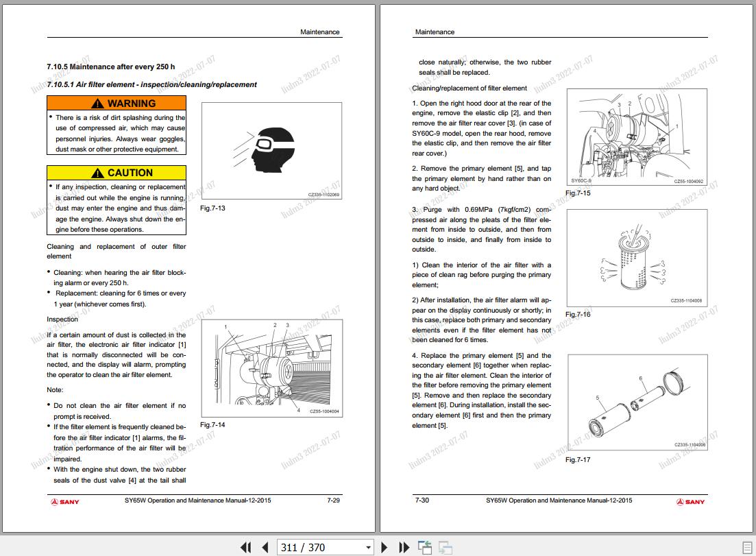Viewport: 756px width, 556px height.
Task: Click the filter elements diagram Fig.7-17
Action: pyautogui.click(x=637, y=403)
